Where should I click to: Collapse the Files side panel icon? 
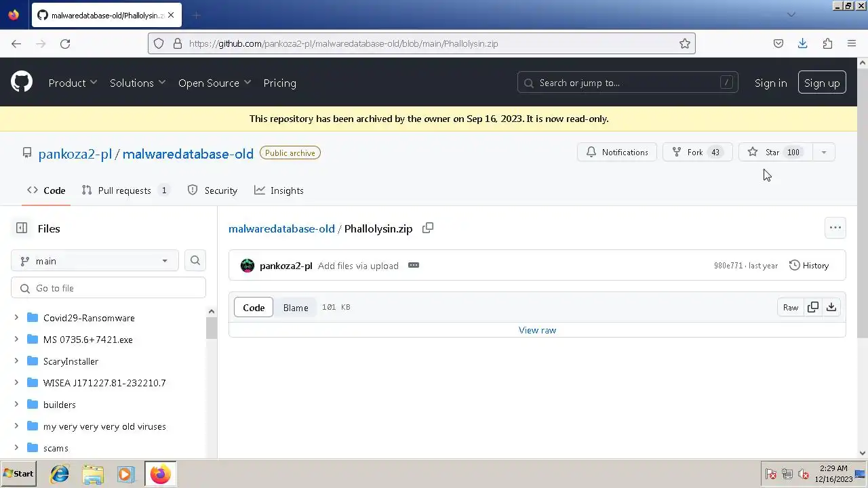(x=22, y=228)
